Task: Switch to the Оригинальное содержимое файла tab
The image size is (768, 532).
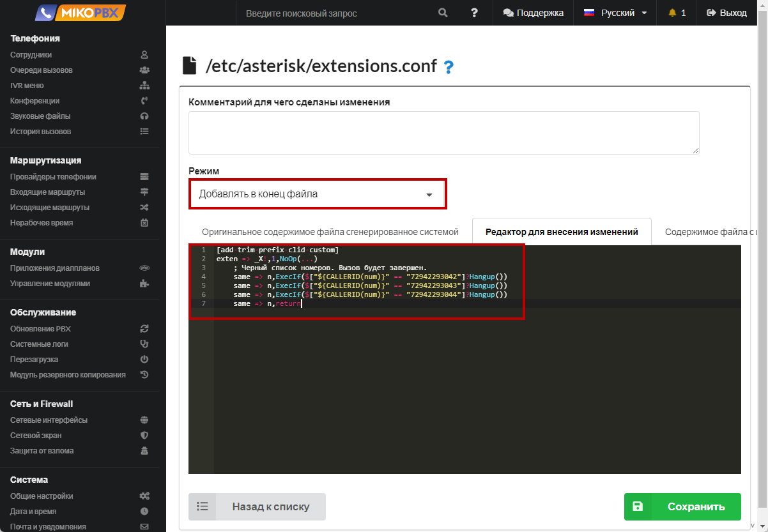Action: [330, 232]
